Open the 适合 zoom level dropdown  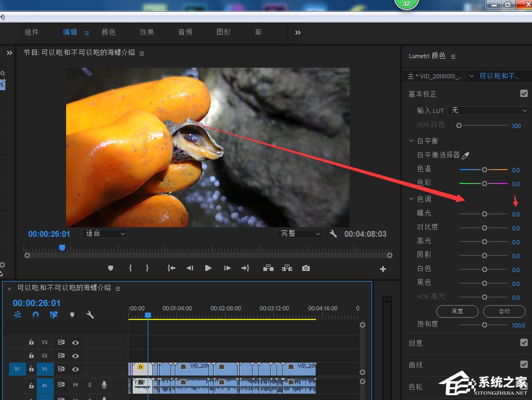click(105, 234)
